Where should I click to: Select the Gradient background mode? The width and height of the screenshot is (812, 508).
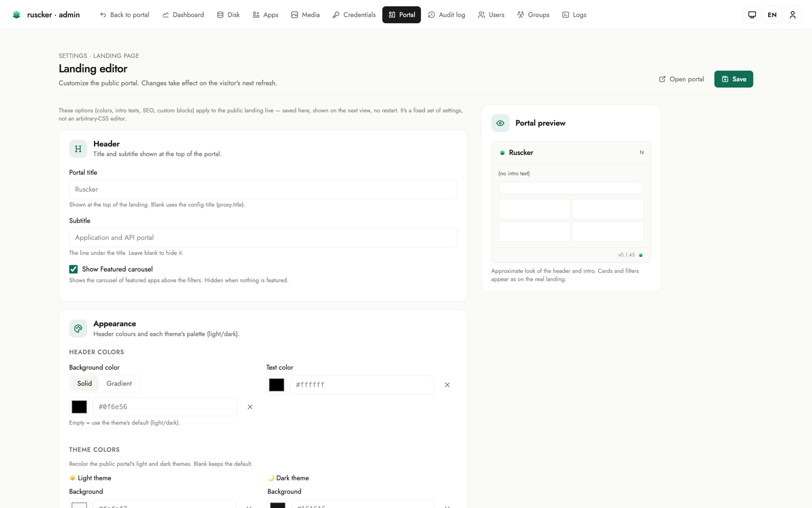click(x=119, y=384)
